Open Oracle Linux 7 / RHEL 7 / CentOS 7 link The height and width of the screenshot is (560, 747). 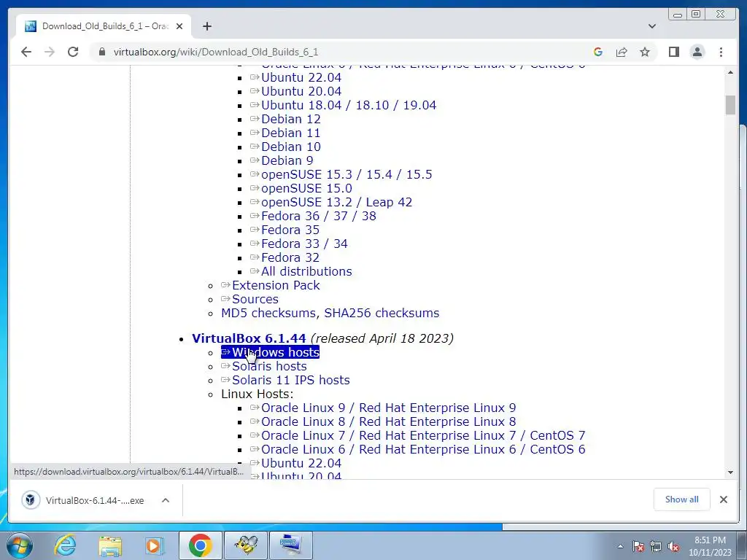click(423, 435)
